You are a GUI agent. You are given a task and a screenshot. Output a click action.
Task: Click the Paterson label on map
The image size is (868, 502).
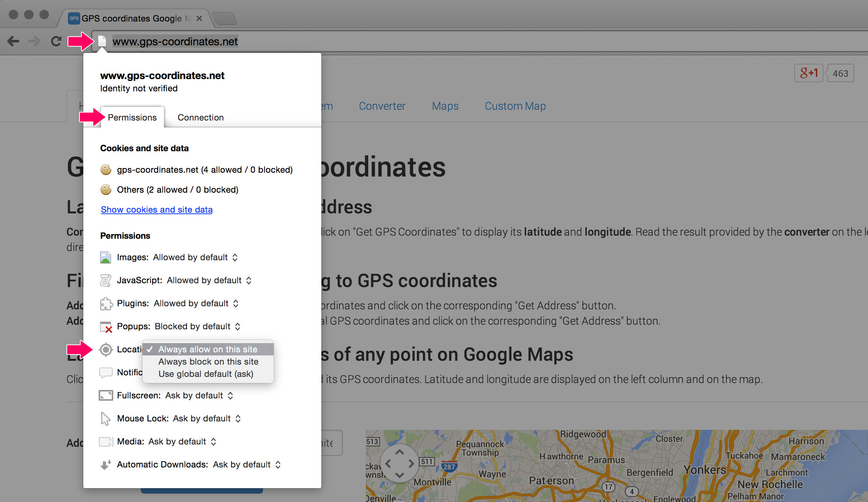coord(551,481)
